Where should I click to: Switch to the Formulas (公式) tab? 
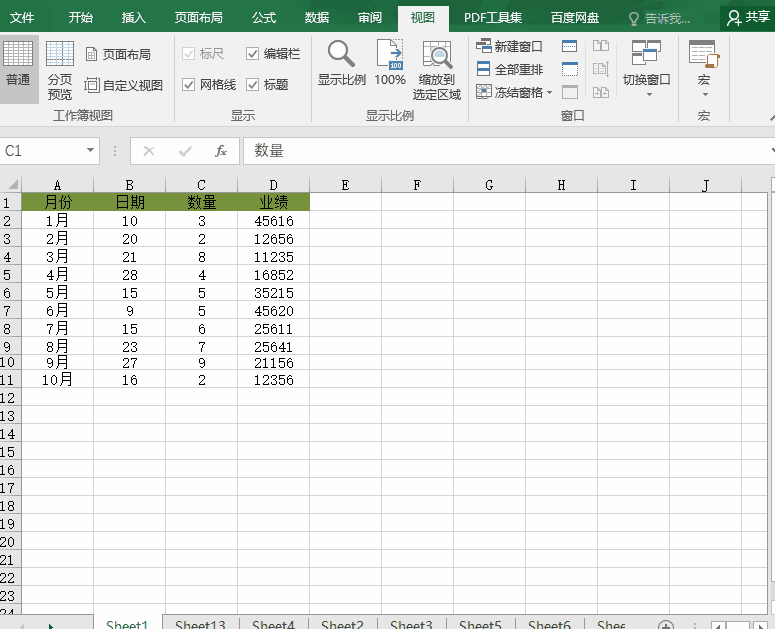click(x=264, y=18)
